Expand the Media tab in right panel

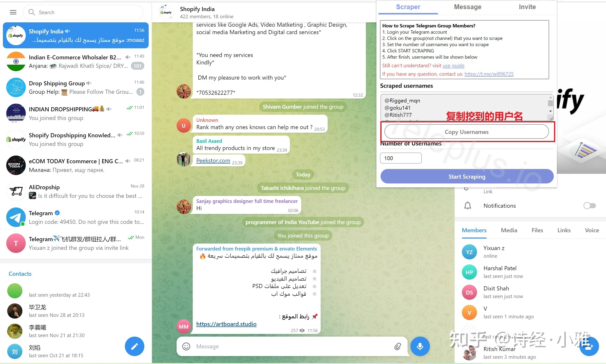(x=509, y=230)
